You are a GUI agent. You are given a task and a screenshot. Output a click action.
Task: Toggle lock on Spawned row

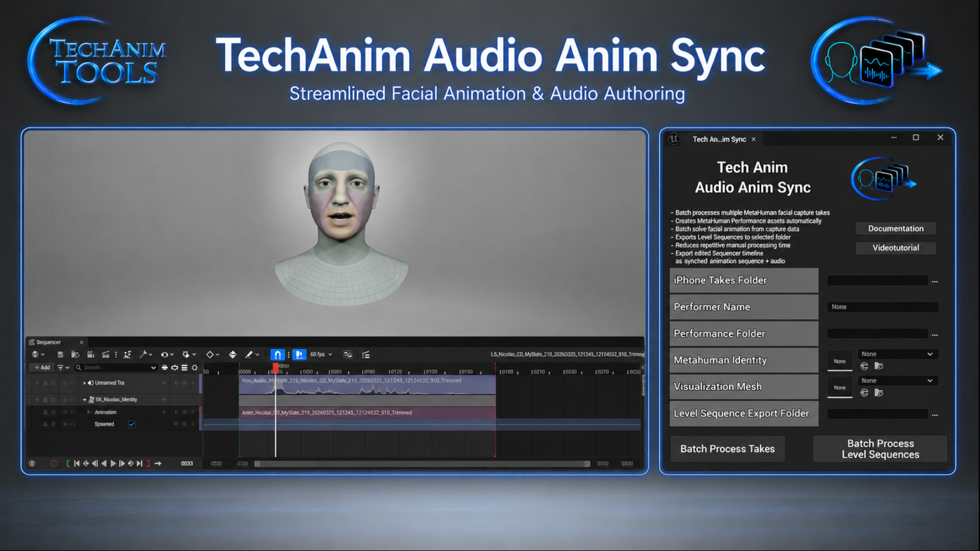pyautogui.click(x=45, y=424)
